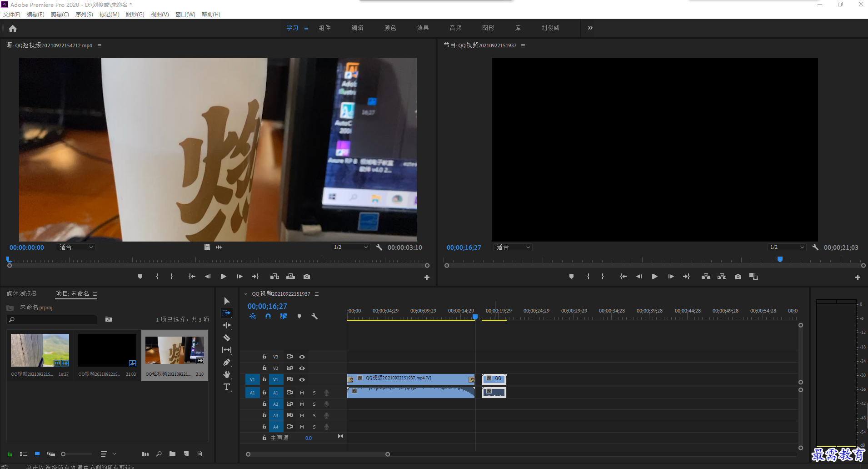Click Extract button in Program monitor
Screen dimensions: 868x469
click(x=722, y=276)
